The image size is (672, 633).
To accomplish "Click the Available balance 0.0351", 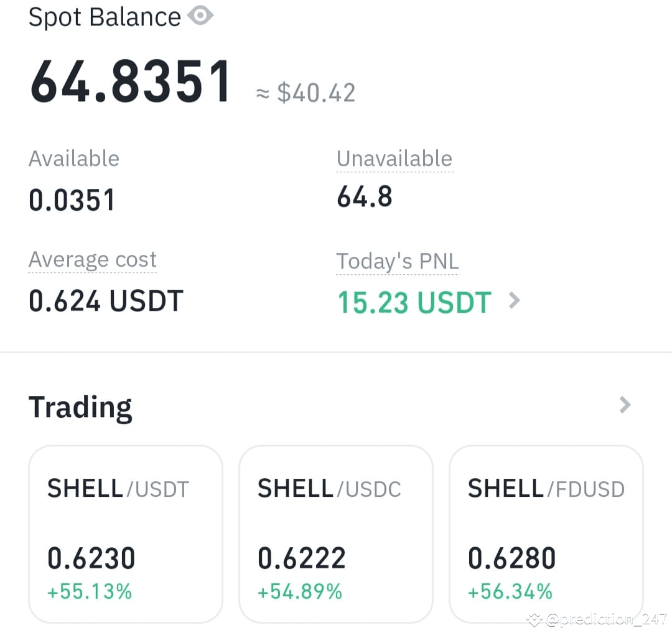I will [x=72, y=200].
